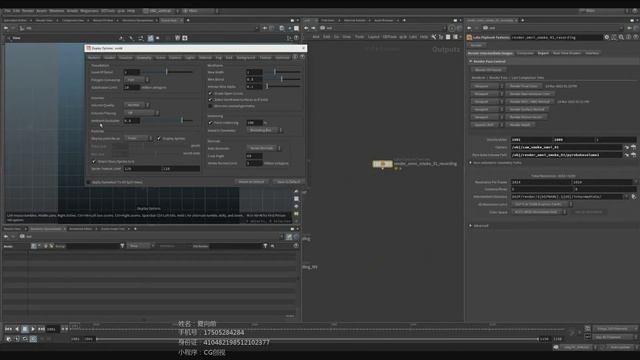Open the Display Particles As dropdown

[x=138, y=138]
